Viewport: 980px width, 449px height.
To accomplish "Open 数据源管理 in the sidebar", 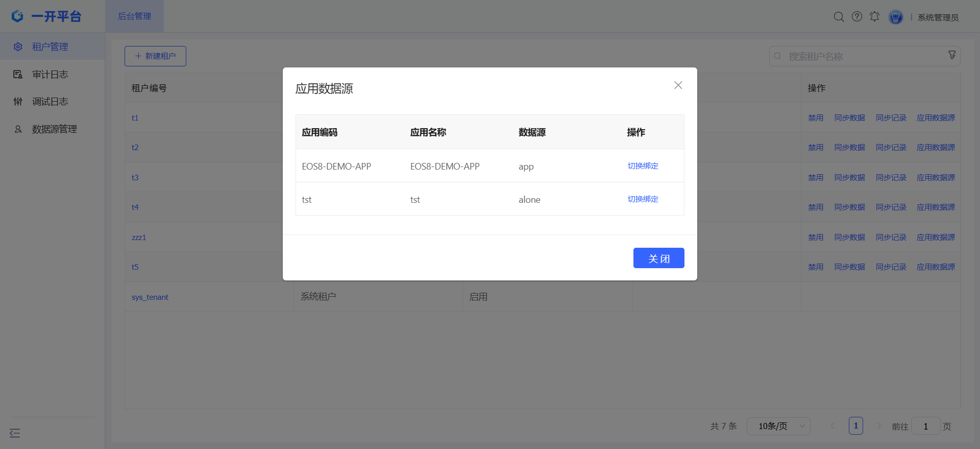I will (x=54, y=129).
